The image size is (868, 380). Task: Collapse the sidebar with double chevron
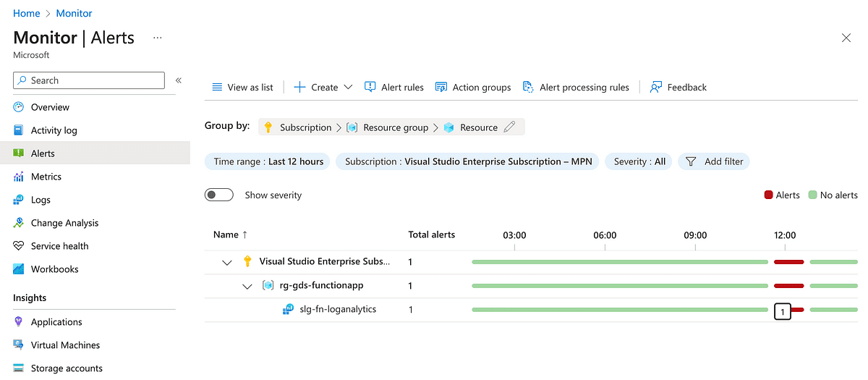coord(179,80)
